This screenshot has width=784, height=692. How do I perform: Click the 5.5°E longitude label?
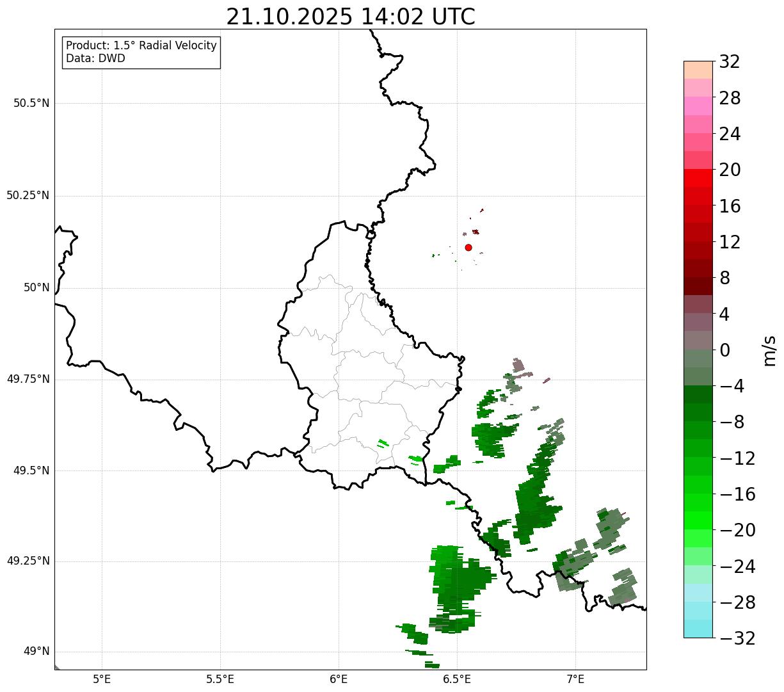click(220, 679)
